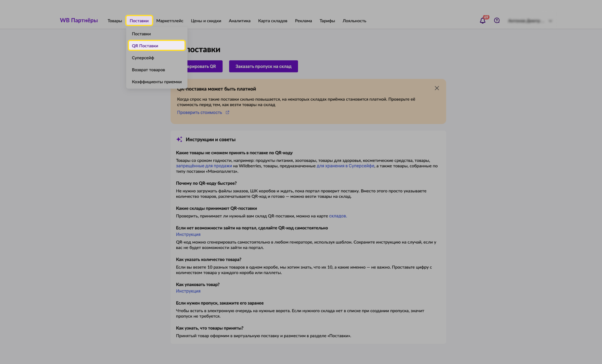The height and width of the screenshot is (364, 602).
Task: Open the Карта складов navigation item
Action: [272, 21]
